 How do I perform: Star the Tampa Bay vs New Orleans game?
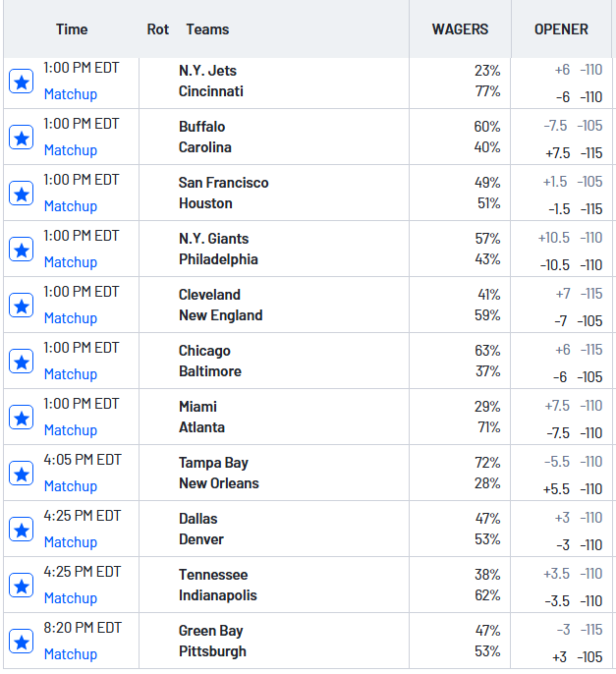click(x=21, y=474)
